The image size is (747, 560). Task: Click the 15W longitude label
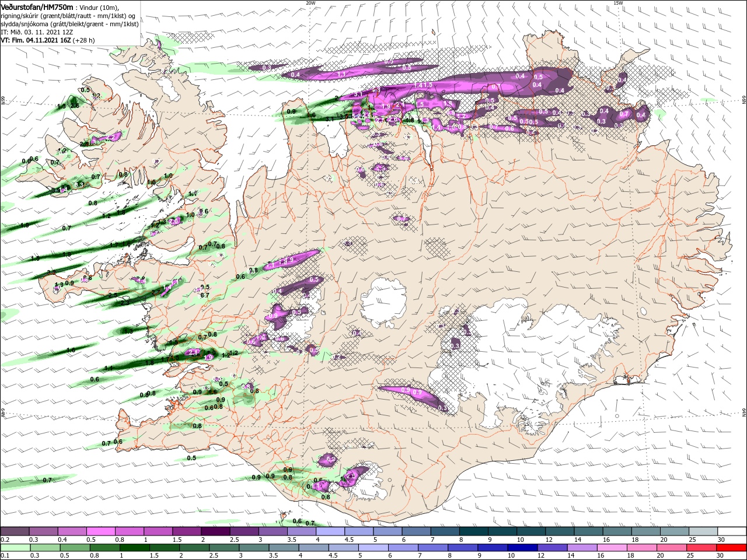pos(618,3)
